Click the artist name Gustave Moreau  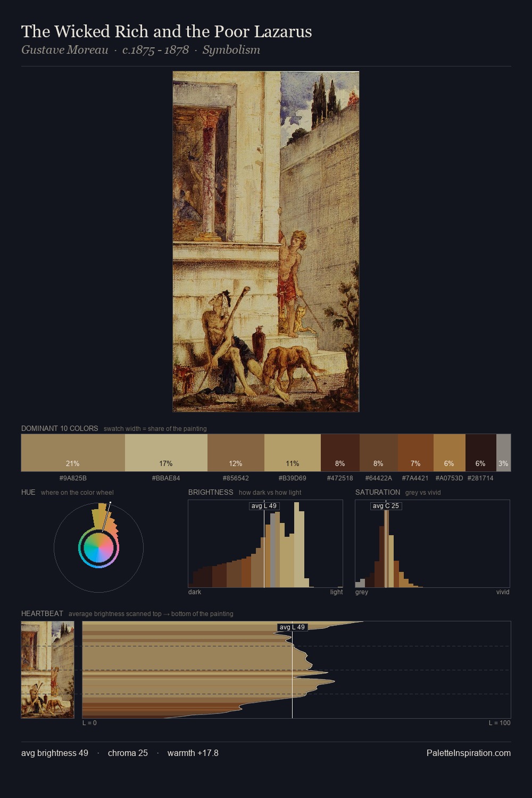point(64,50)
